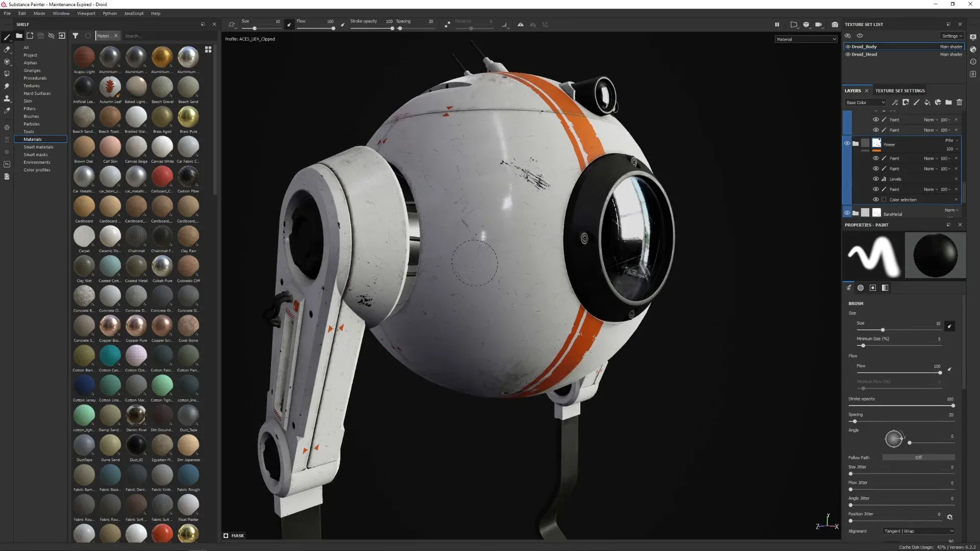
Task: Click Follow Path Off button
Action: click(x=918, y=458)
